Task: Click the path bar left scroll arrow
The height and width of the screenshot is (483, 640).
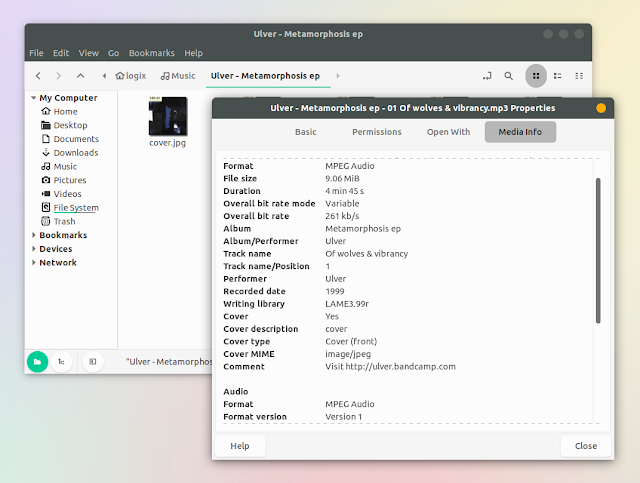Action: [x=104, y=76]
